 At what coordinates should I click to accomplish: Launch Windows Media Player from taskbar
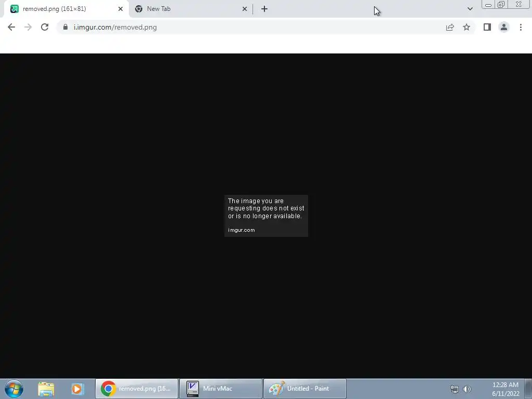77,389
